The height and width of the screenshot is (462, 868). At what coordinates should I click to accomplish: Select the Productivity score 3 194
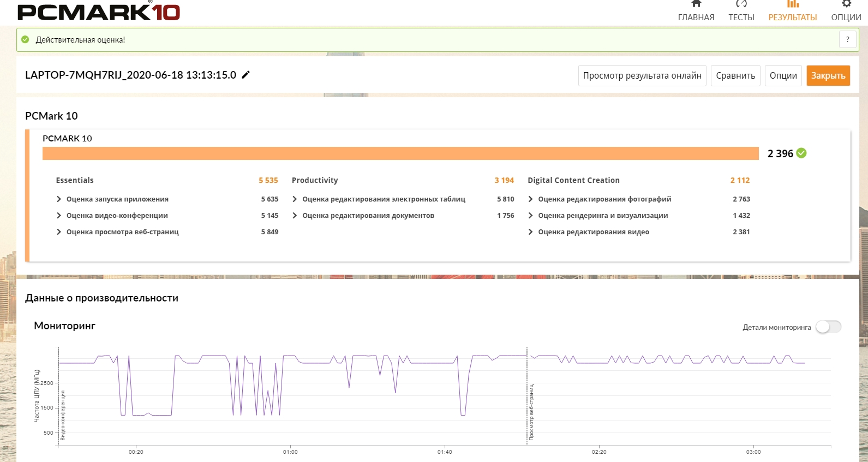tap(504, 180)
